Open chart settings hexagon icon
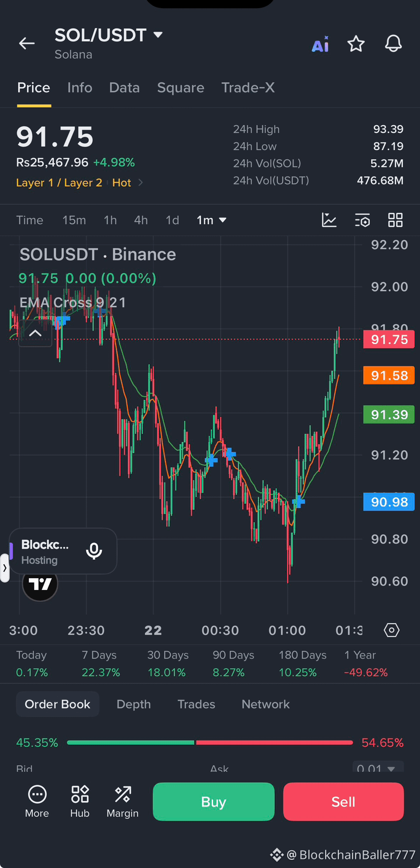 click(x=392, y=630)
